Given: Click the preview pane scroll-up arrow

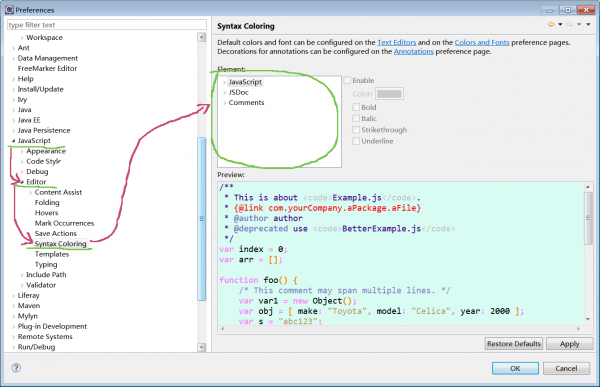Looking at the screenshot, I should tap(588, 186).
